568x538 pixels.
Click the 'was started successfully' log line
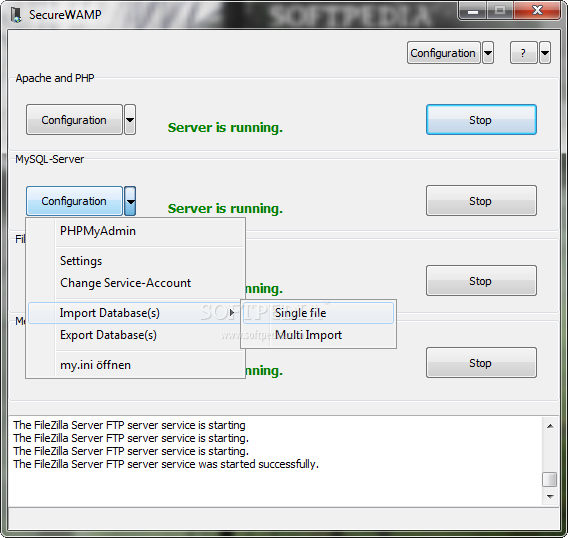tap(166, 464)
